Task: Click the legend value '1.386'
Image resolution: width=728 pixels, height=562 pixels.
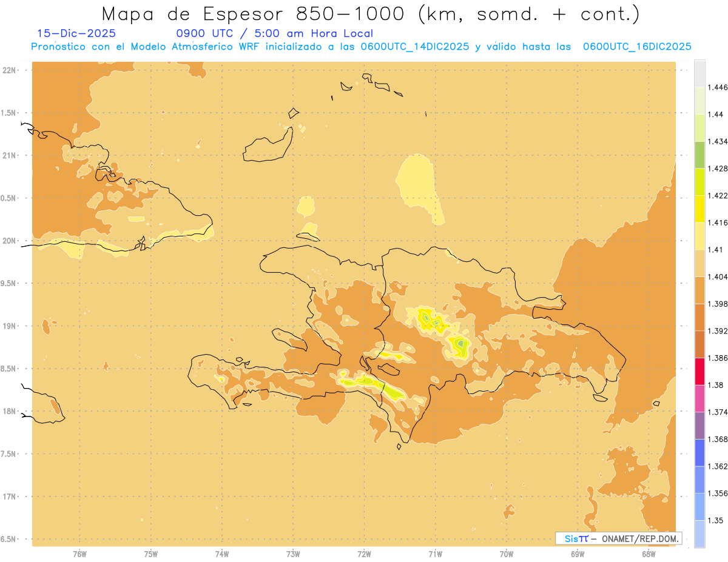Action: click(x=719, y=358)
